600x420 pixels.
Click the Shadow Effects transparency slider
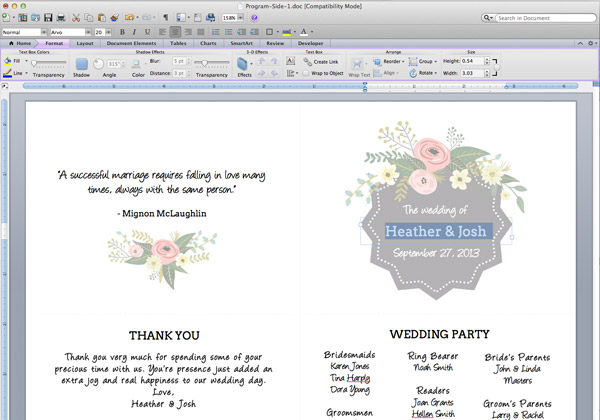click(x=212, y=62)
